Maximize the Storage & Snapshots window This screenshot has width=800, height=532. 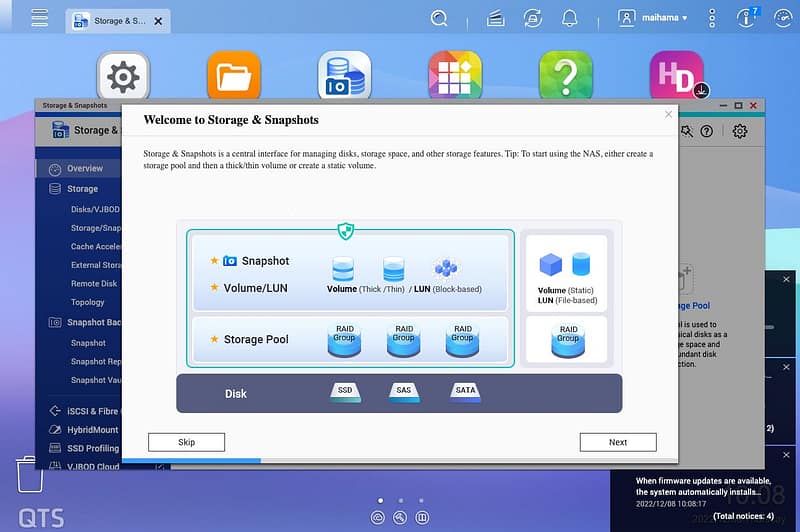[x=738, y=106]
